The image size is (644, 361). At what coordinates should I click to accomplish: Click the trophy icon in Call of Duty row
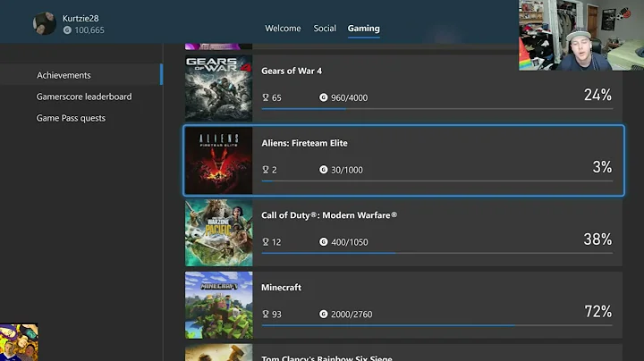(266, 242)
